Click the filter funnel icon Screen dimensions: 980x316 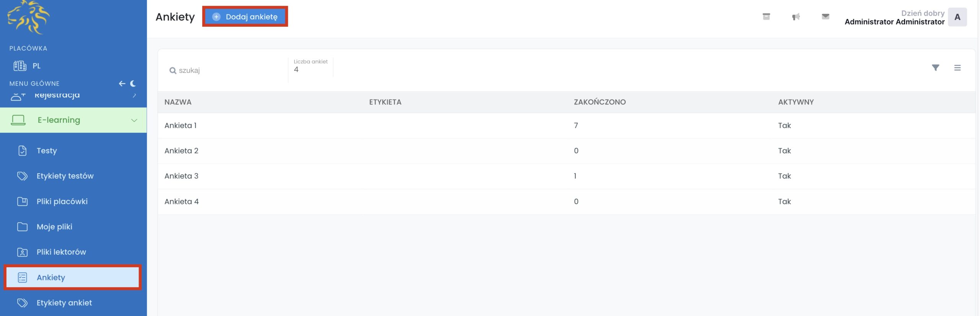click(935, 68)
